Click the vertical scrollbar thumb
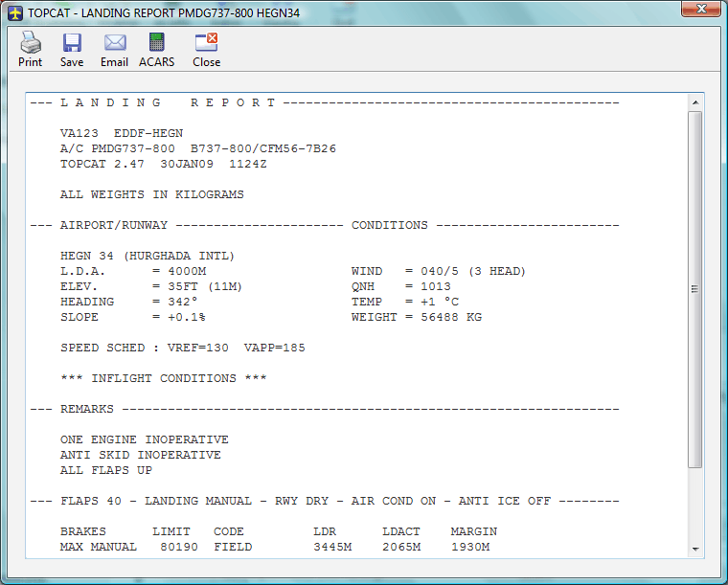The height and width of the screenshot is (585, 728). tap(695, 289)
